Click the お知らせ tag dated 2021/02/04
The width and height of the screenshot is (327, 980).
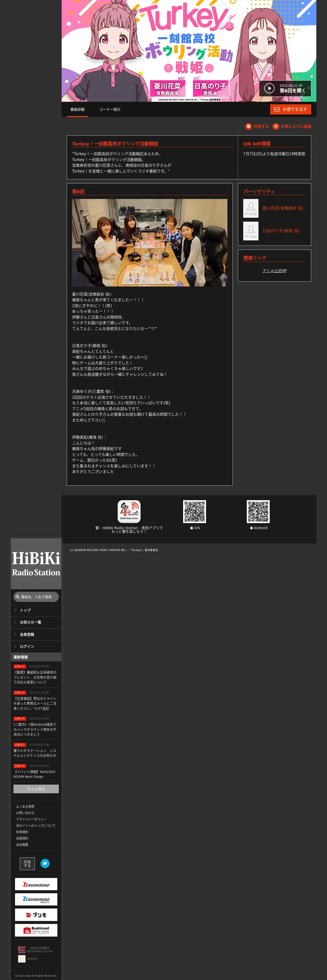point(20,667)
